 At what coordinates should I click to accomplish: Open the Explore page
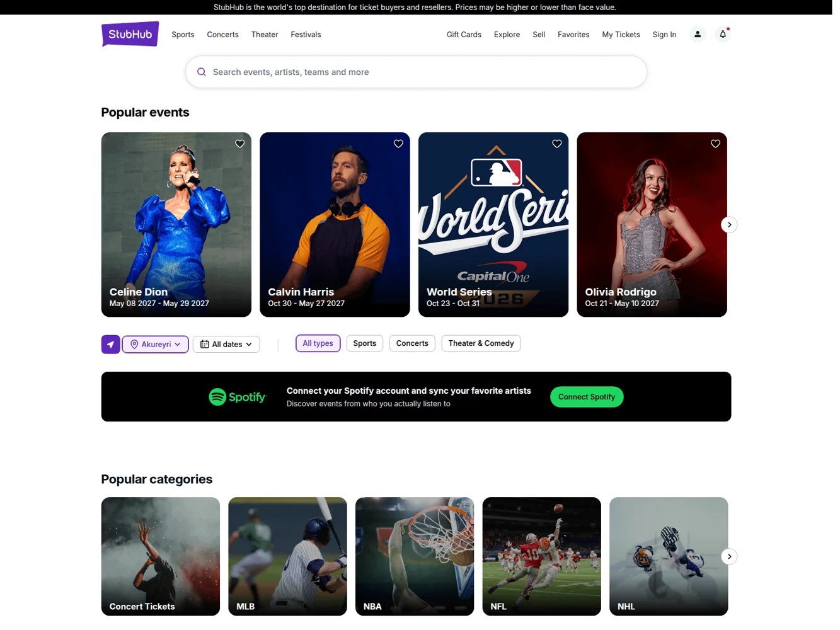point(507,35)
